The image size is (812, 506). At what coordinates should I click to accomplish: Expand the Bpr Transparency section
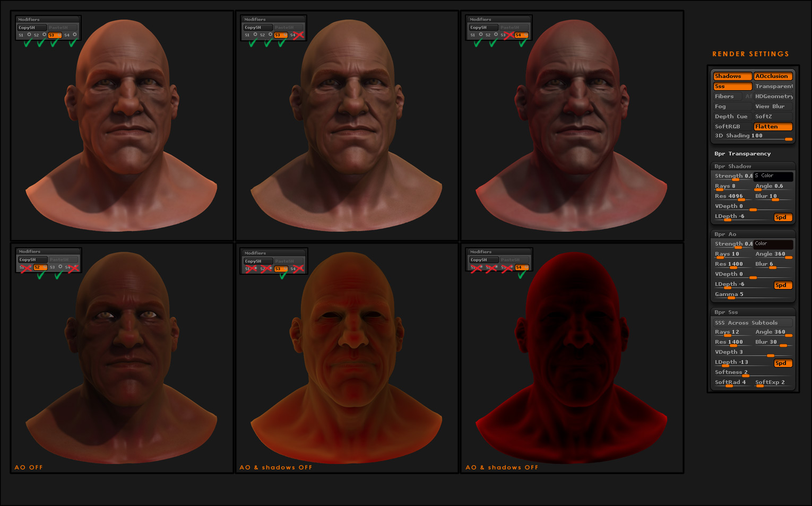tap(742, 154)
